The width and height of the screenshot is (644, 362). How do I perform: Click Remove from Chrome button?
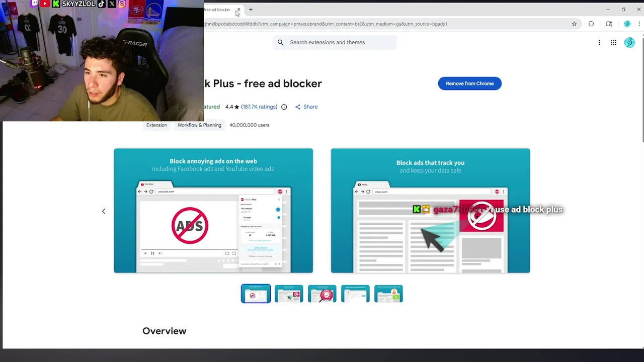pos(469,83)
